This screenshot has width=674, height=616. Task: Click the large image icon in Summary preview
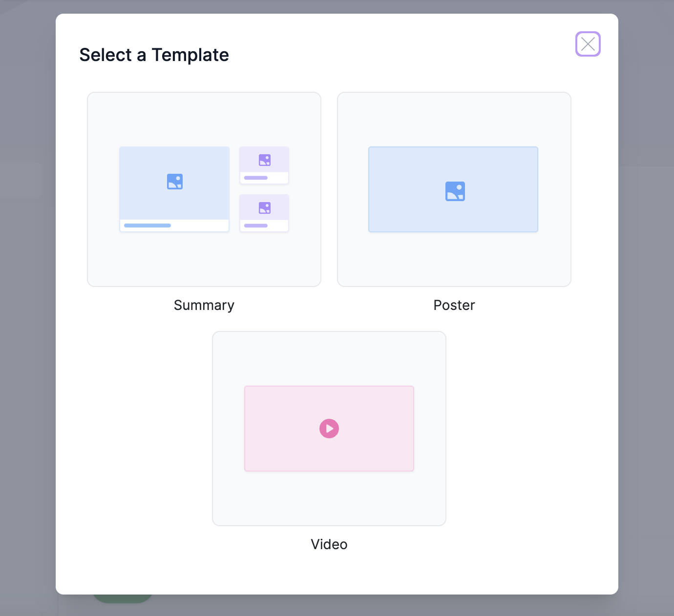(174, 181)
